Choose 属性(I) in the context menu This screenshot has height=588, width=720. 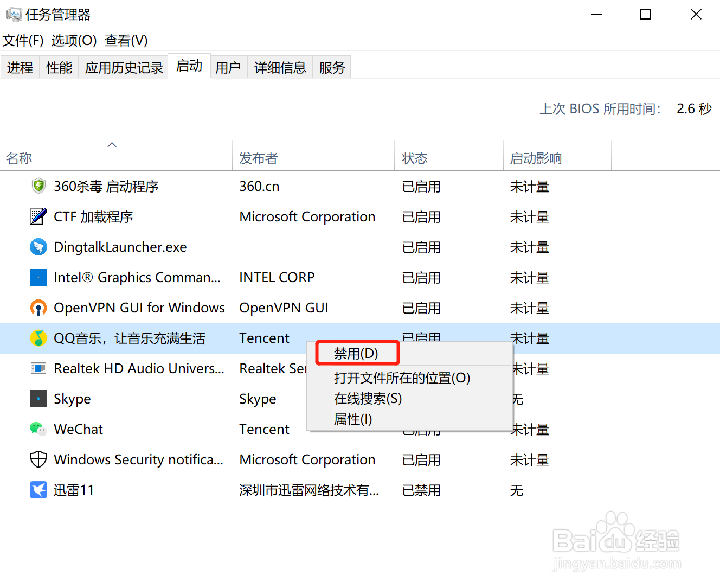tap(353, 419)
